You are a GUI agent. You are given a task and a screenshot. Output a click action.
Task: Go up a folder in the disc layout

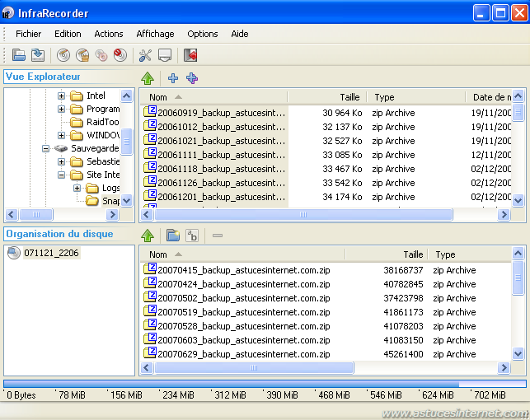tap(148, 236)
